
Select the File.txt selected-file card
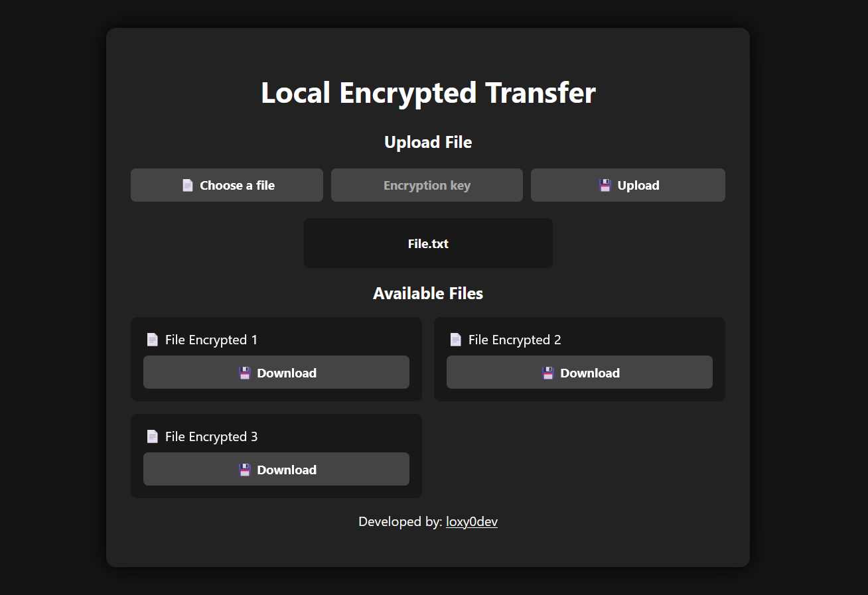point(428,243)
